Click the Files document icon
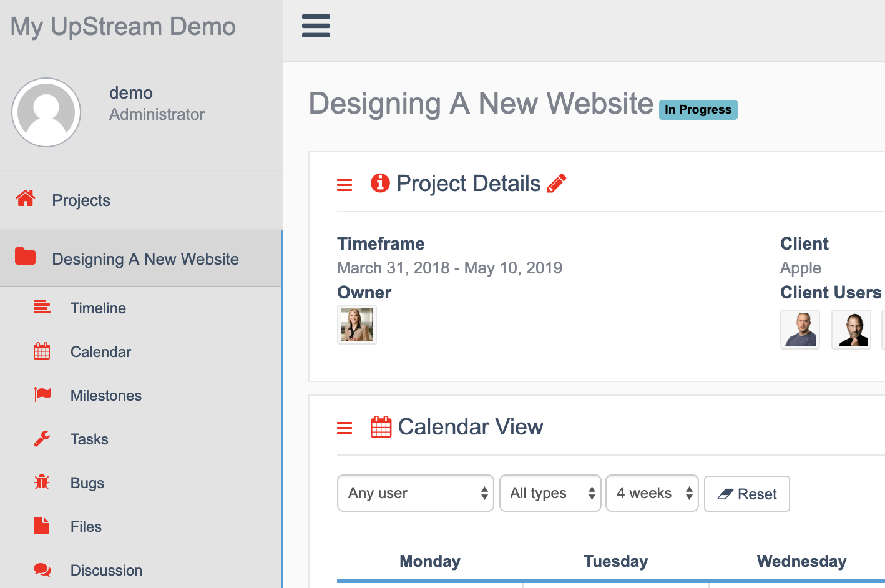This screenshot has height=588, width=885. [41, 526]
